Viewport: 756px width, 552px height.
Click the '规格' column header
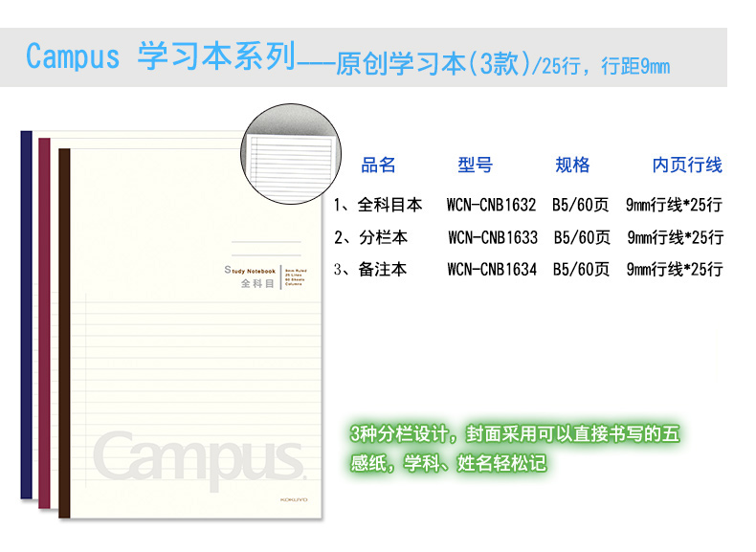click(572, 165)
